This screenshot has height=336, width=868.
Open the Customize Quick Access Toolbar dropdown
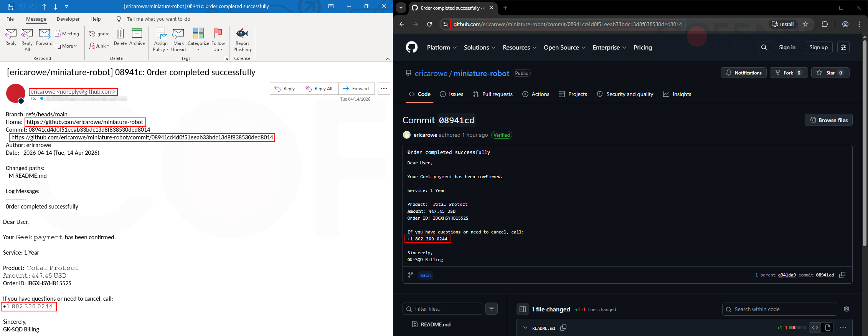tap(67, 7)
